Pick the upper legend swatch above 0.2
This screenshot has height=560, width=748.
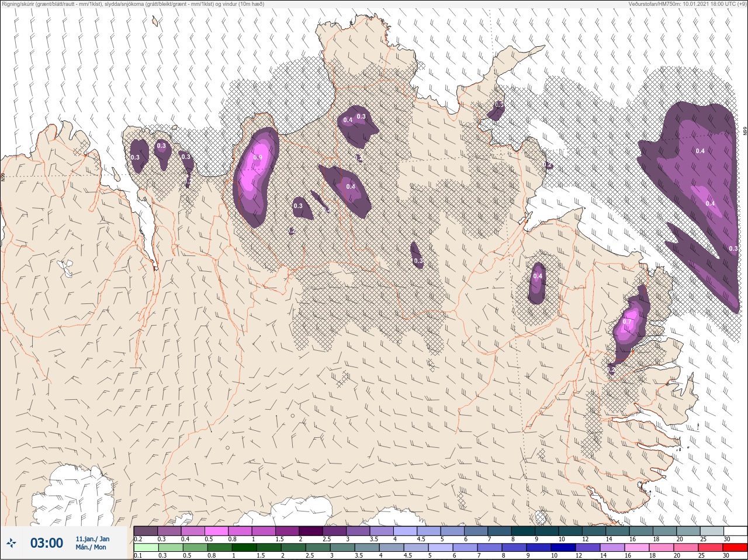[x=146, y=531]
